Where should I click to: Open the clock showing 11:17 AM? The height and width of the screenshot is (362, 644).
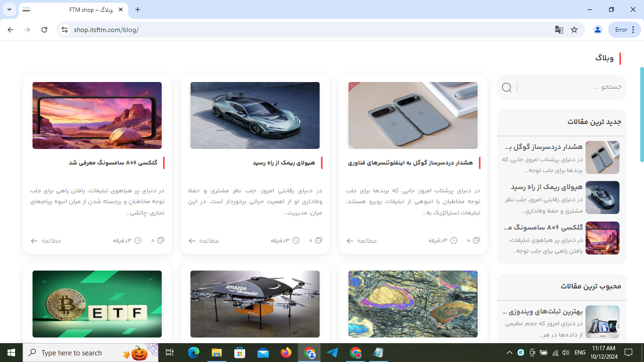point(603,353)
